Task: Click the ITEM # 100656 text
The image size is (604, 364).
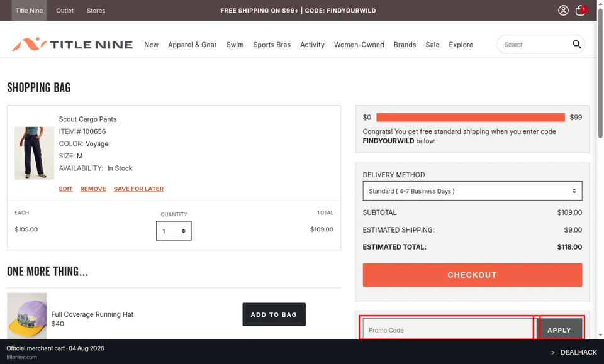Action: [82, 131]
